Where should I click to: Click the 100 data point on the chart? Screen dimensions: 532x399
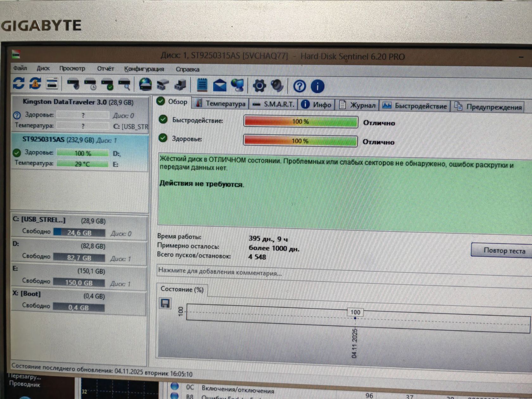point(355,318)
